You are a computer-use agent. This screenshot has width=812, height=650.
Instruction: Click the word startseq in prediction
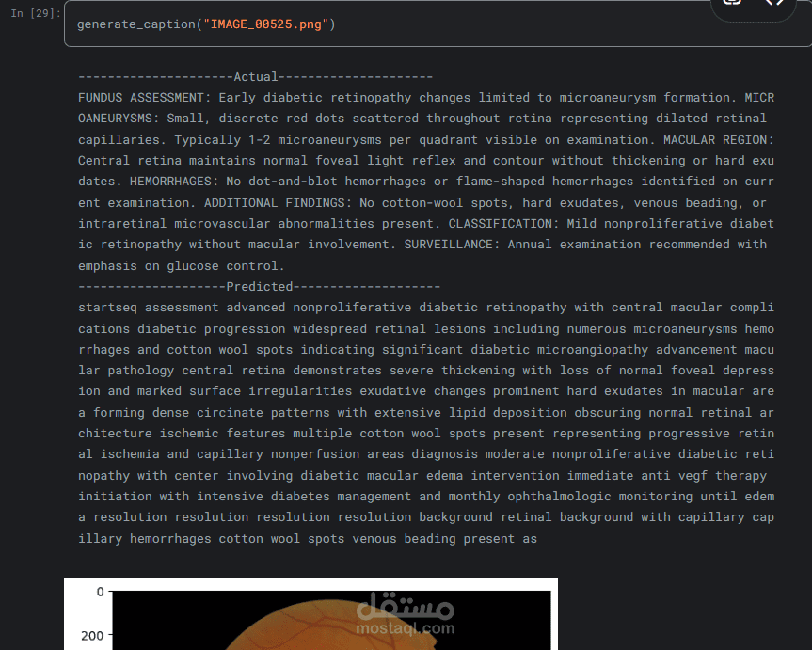point(107,308)
